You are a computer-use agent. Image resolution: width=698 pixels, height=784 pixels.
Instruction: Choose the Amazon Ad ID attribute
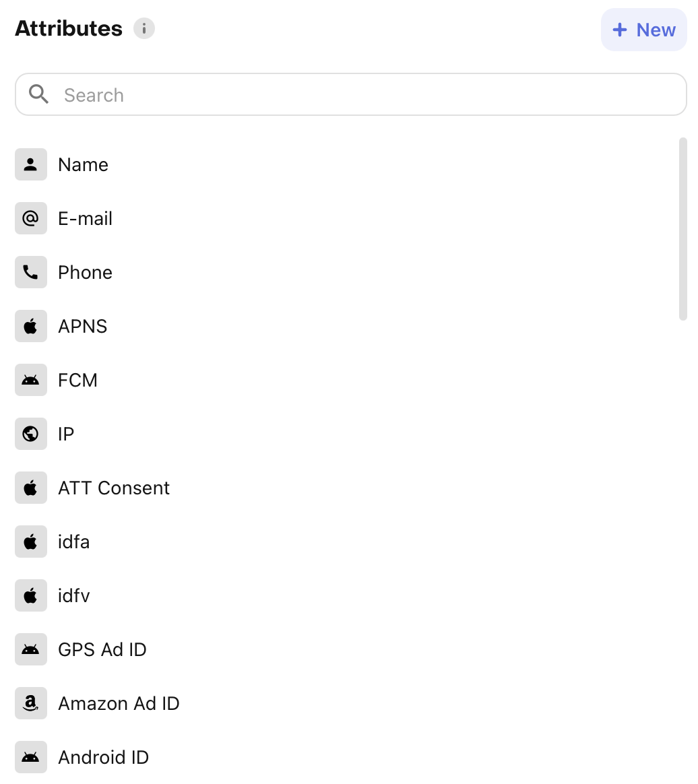click(119, 703)
